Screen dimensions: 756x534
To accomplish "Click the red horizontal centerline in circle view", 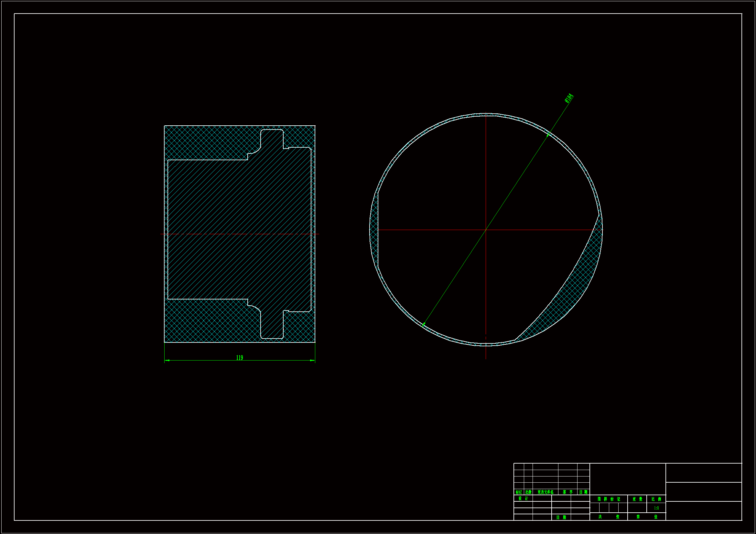I will [x=428, y=230].
